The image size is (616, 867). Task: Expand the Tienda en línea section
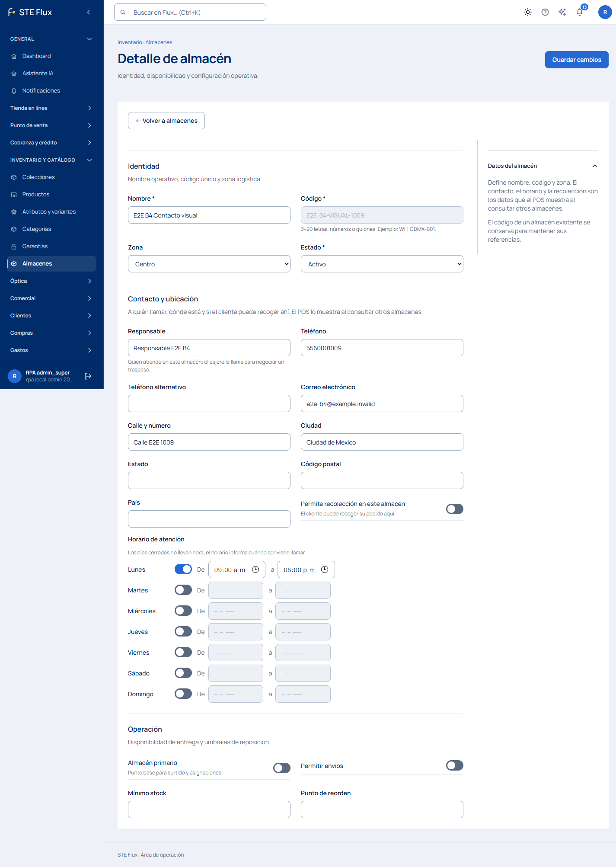(x=52, y=108)
